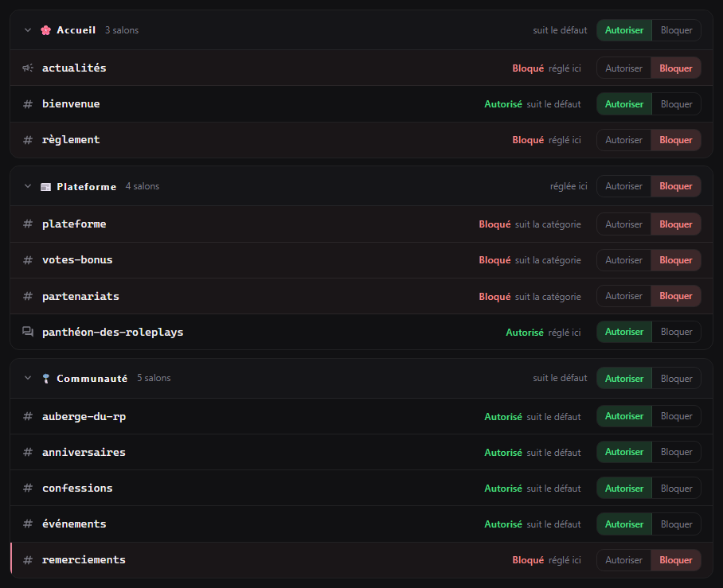Click the hash icon beside auberge-du-rp
The height and width of the screenshot is (588, 723).
pos(28,417)
